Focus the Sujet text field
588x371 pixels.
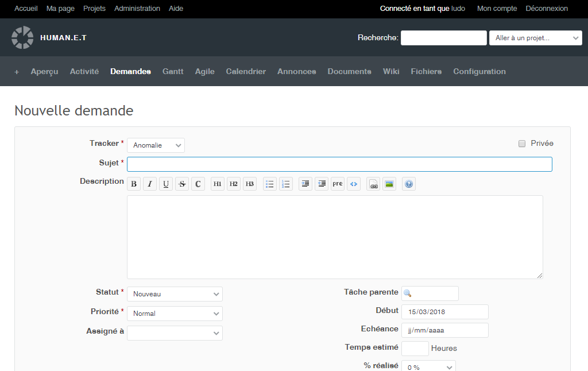click(339, 164)
